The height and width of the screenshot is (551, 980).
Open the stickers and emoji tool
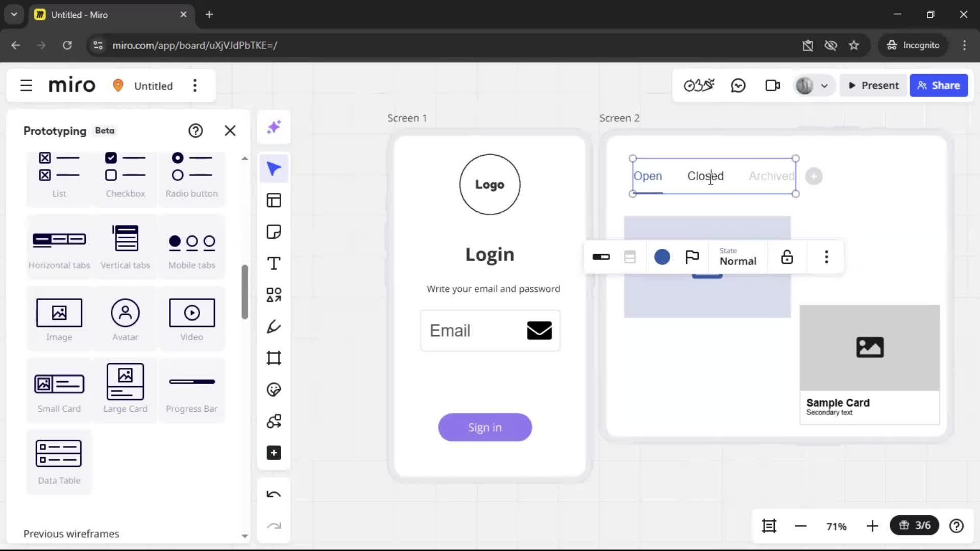tap(274, 390)
